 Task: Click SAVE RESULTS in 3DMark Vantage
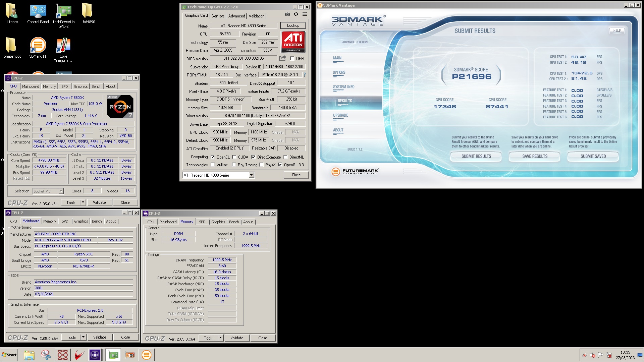[535, 157]
